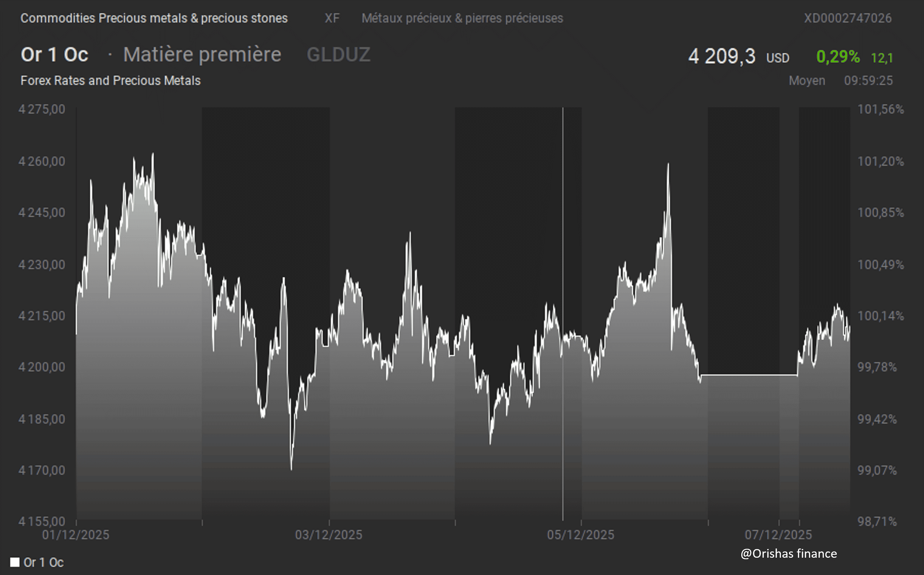
Task: Click the 'Or 1 Oc' legend label
Action: tap(44, 562)
